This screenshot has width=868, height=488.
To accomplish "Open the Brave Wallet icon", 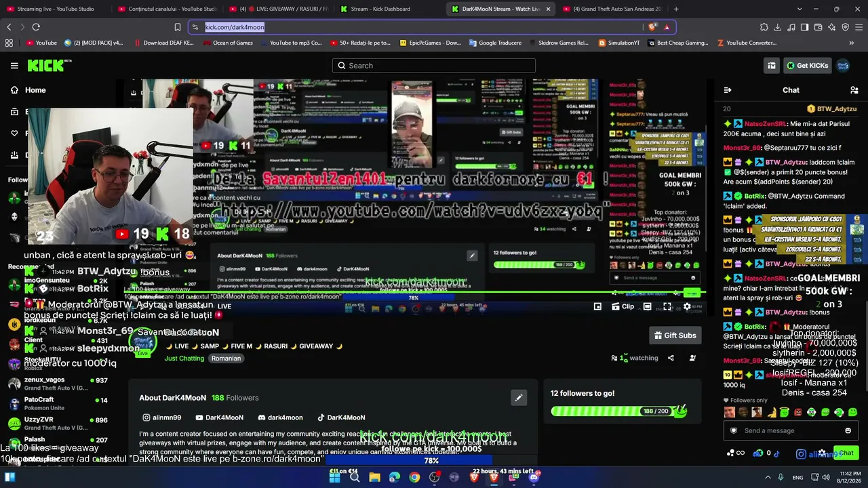I will tap(818, 27).
